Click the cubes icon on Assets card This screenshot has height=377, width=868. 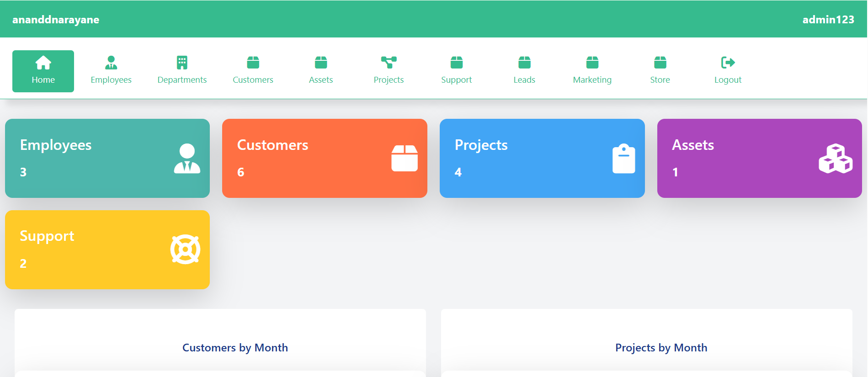[x=835, y=159]
